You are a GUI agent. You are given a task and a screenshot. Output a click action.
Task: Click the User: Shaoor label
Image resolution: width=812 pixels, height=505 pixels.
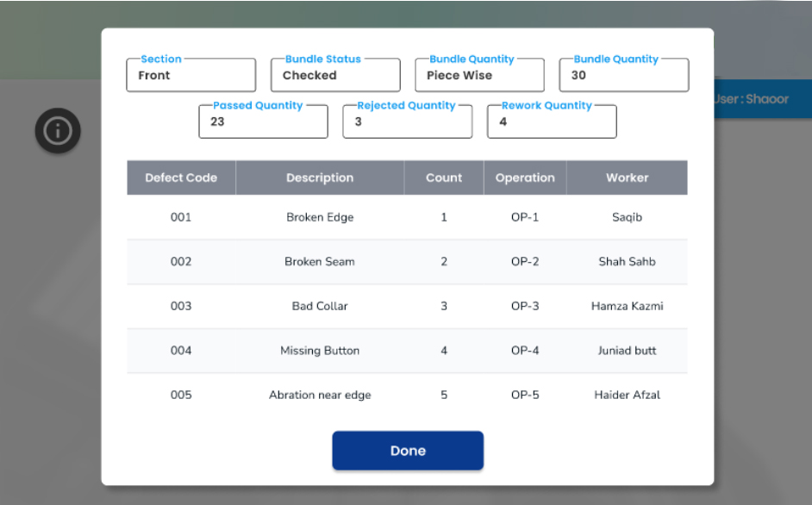click(752, 99)
